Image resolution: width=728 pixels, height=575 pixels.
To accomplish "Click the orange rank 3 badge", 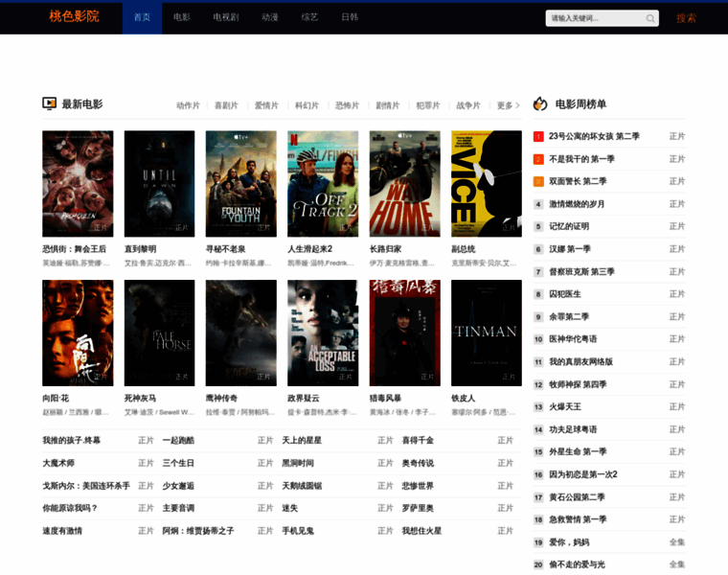I will click(x=538, y=182).
